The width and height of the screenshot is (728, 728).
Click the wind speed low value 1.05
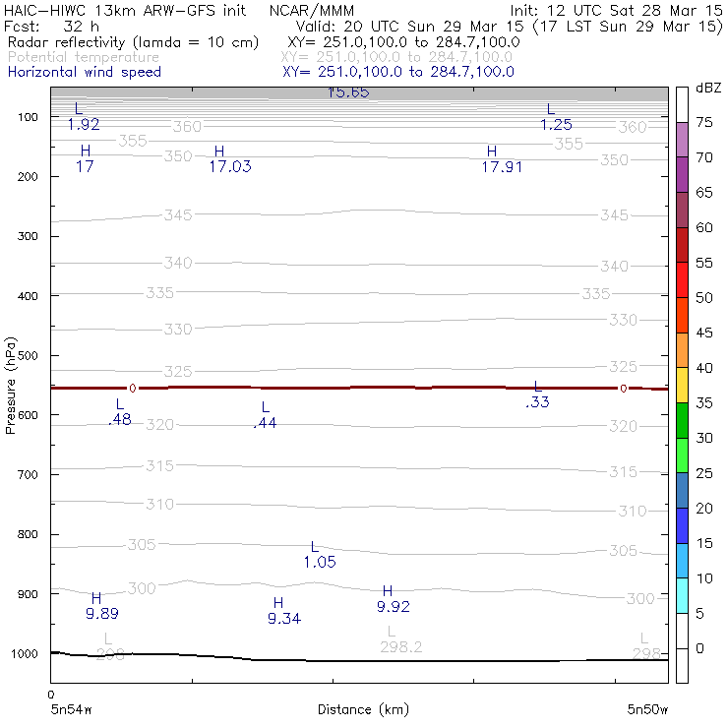(320, 562)
